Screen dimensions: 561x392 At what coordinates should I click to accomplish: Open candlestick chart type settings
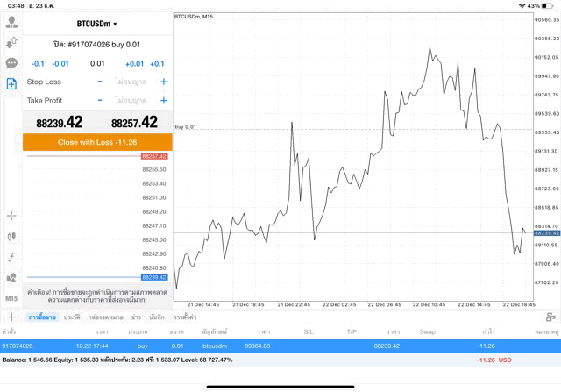(11, 236)
